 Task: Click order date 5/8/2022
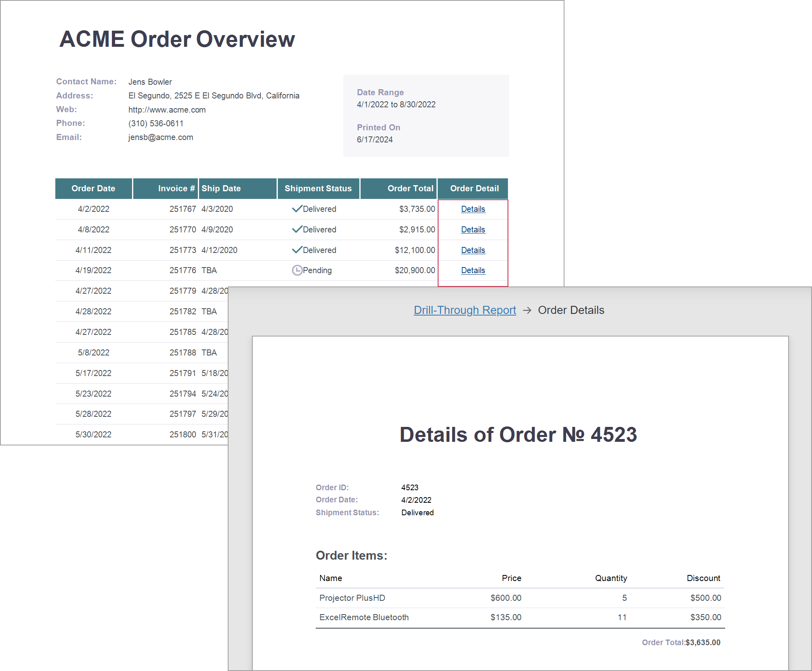click(93, 353)
